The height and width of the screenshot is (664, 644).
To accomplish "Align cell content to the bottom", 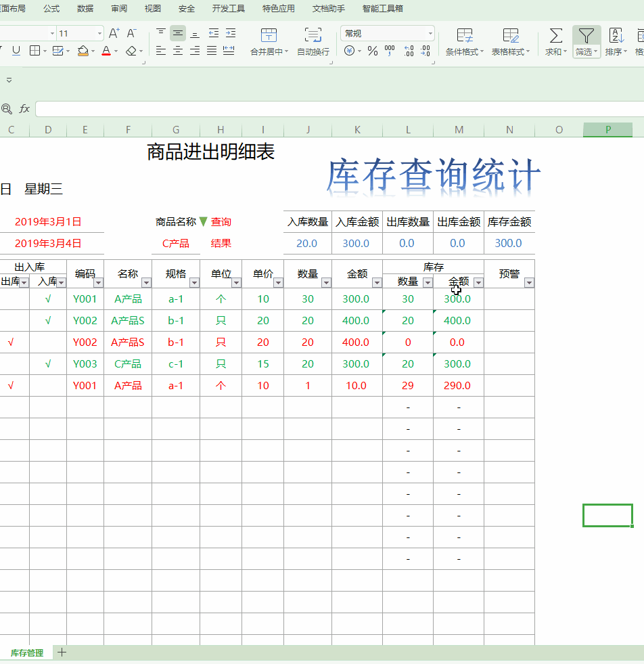I will pos(195,33).
